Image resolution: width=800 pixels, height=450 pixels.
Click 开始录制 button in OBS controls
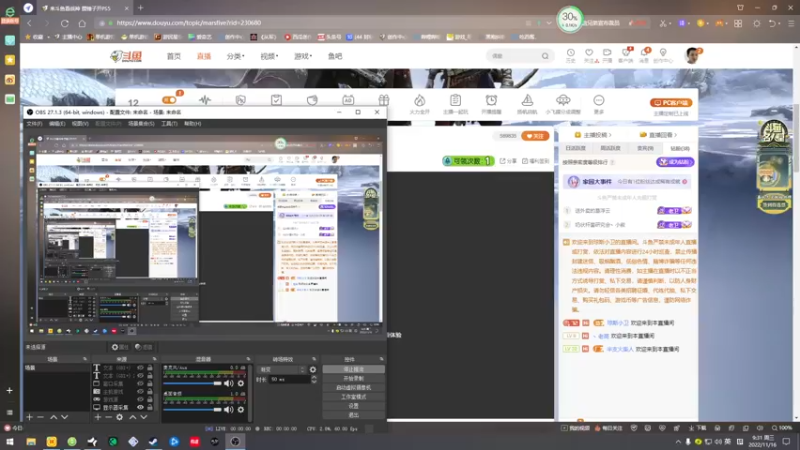[354, 379]
